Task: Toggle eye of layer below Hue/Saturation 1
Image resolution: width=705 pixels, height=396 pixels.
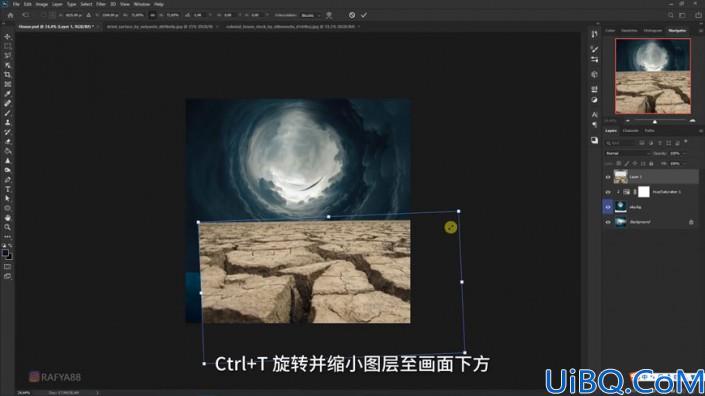Action: click(x=608, y=207)
